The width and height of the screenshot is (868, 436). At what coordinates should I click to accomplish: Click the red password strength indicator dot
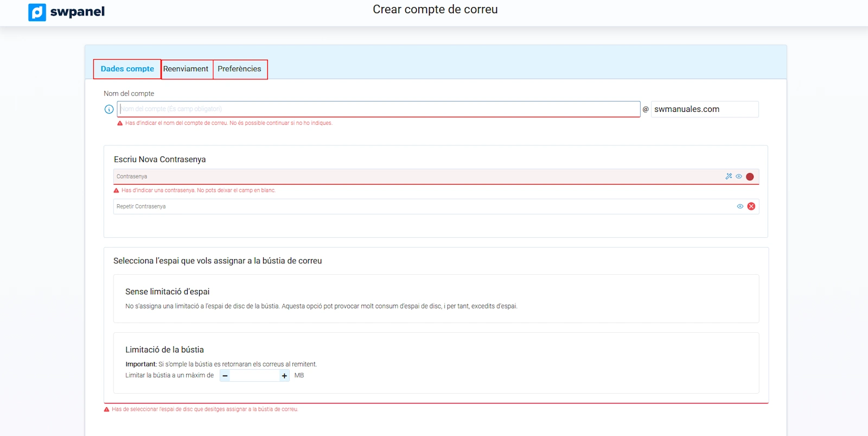750,176
